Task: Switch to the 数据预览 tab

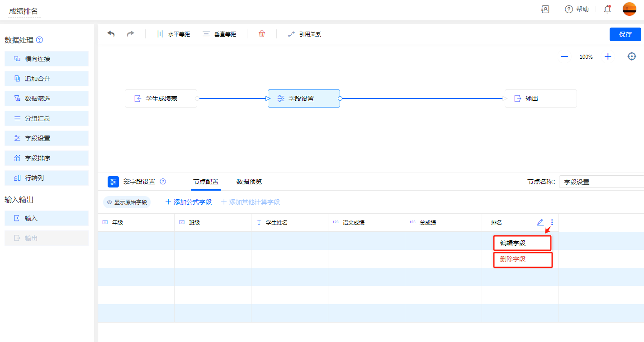Action: tap(249, 182)
